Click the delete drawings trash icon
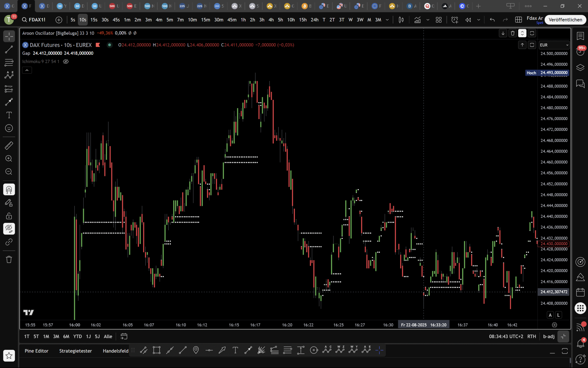Viewport: 588px width, 368px height. (9, 259)
